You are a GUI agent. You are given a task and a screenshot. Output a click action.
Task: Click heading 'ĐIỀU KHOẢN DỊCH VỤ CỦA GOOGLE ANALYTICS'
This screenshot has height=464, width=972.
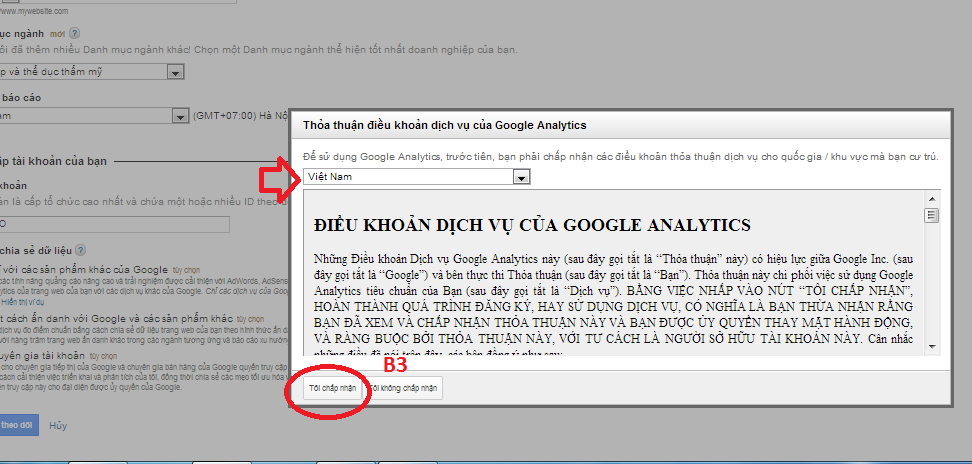pos(532,225)
